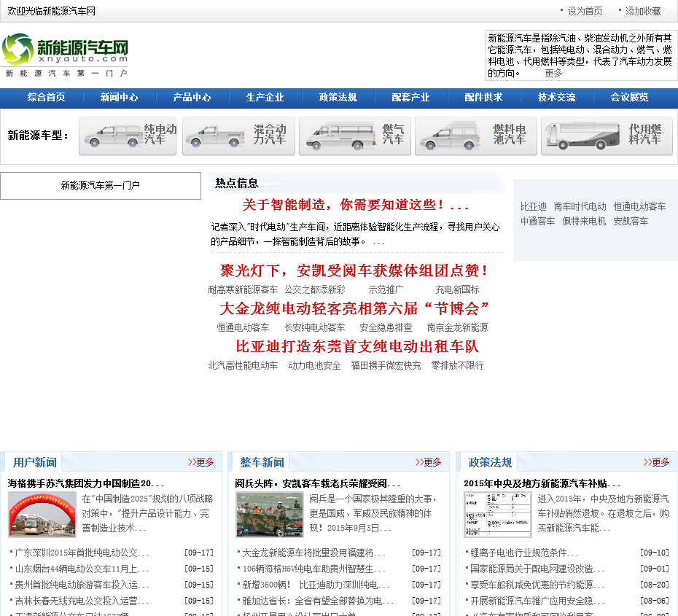Open 技术交流 in the navigation bar
The height and width of the screenshot is (616, 678).
[556, 97]
